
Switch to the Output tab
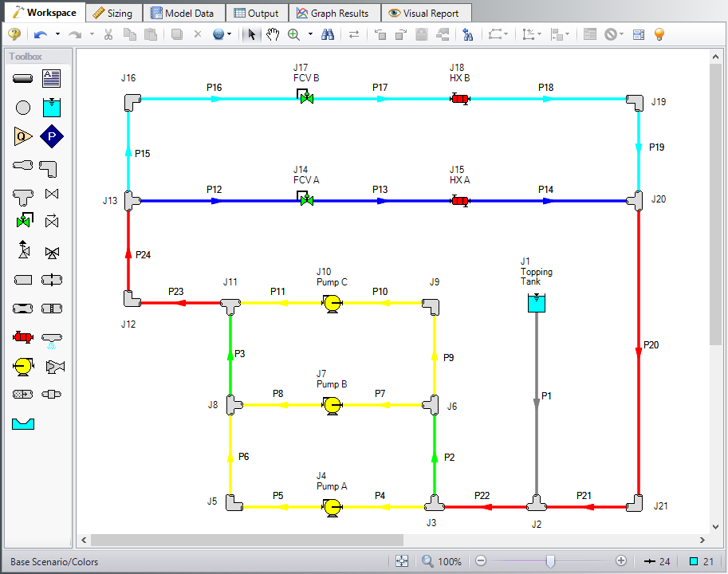point(257,13)
